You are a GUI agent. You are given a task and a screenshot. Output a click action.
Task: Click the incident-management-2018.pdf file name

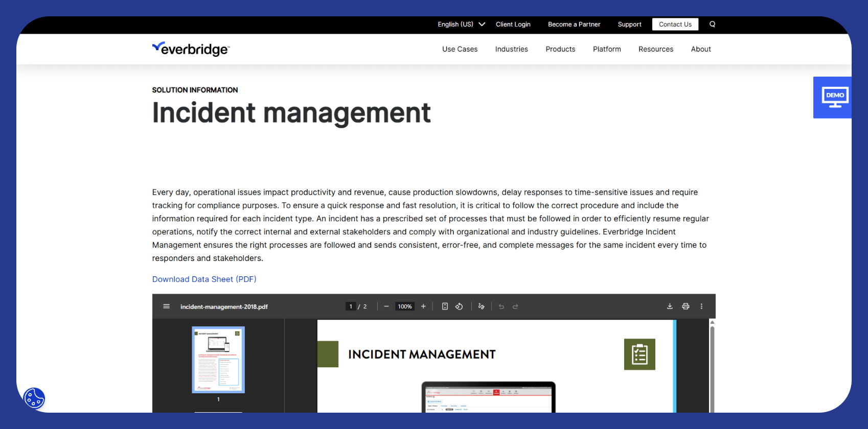[224, 306]
